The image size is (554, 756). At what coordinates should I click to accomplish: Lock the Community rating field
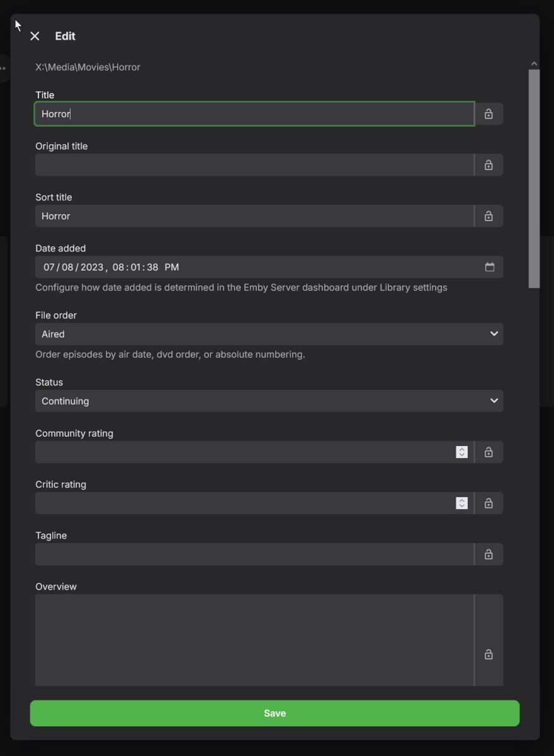489,452
